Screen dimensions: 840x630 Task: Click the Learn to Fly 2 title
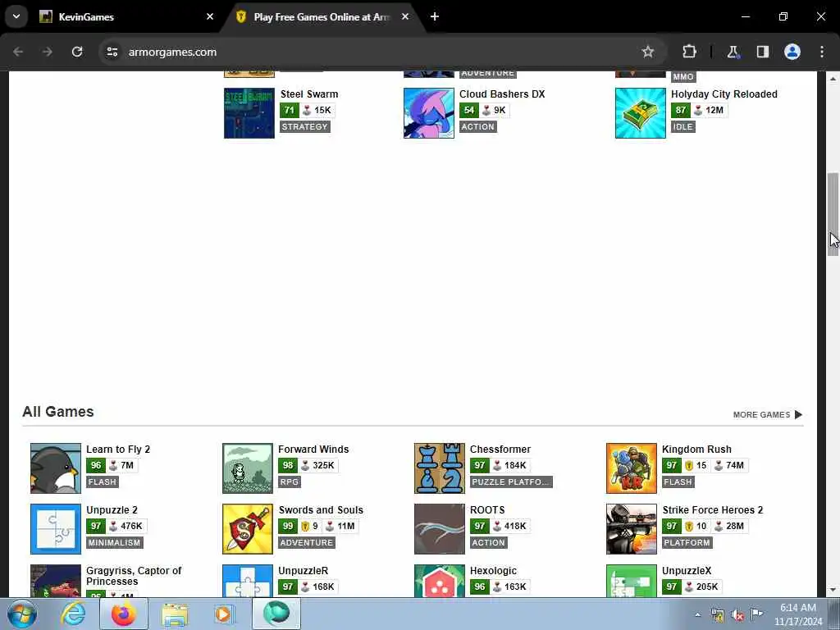point(118,450)
